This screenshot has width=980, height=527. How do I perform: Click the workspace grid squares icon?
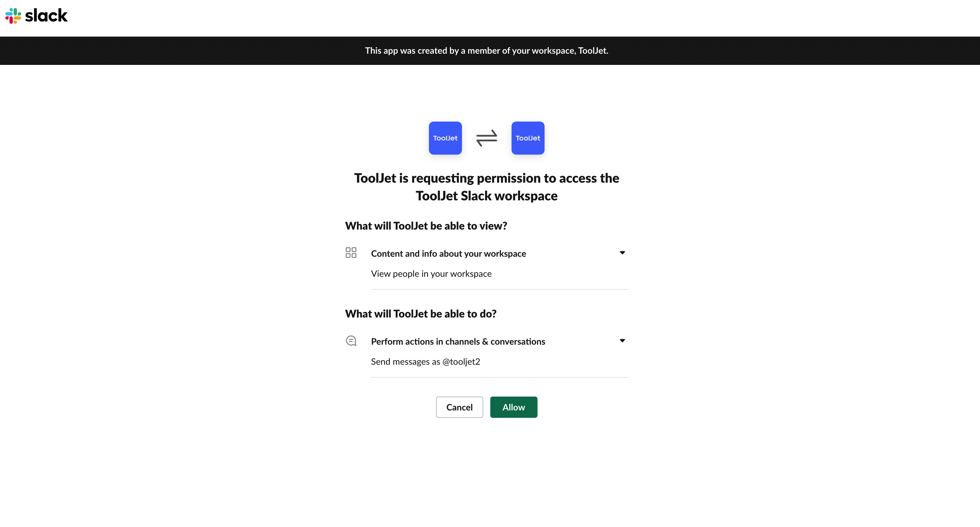pyautogui.click(x=351, y=253)
